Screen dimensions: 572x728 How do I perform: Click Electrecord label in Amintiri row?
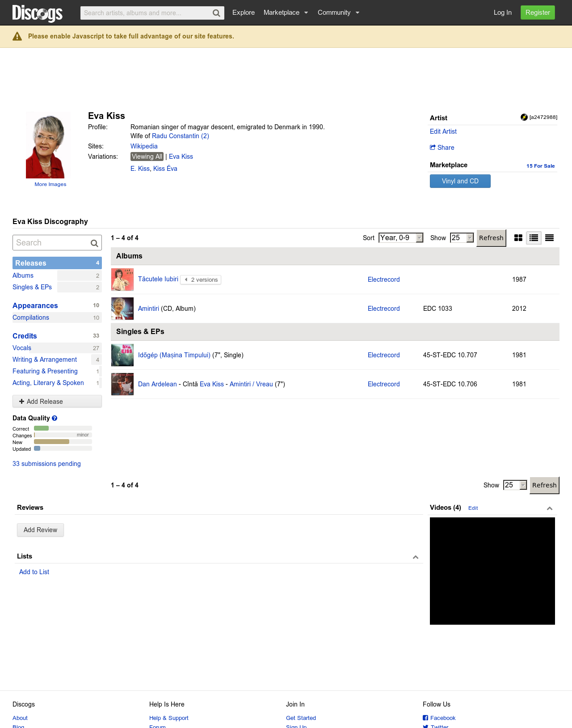point(384,309)
